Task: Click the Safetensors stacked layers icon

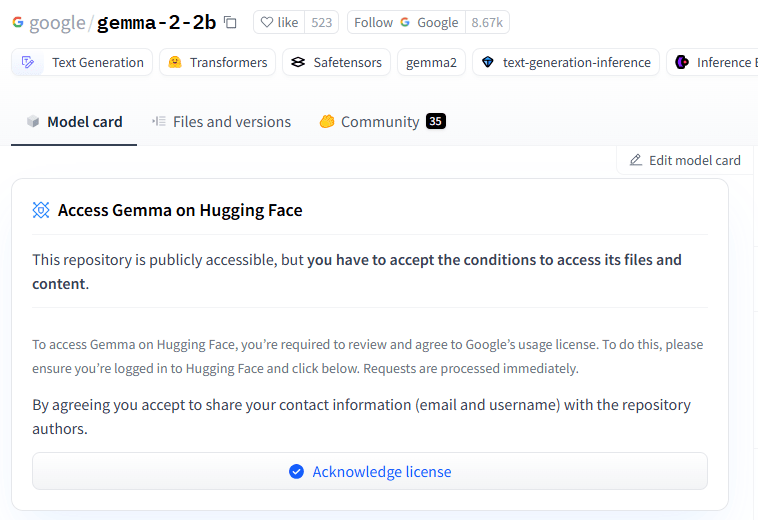Action: (298, 62)
